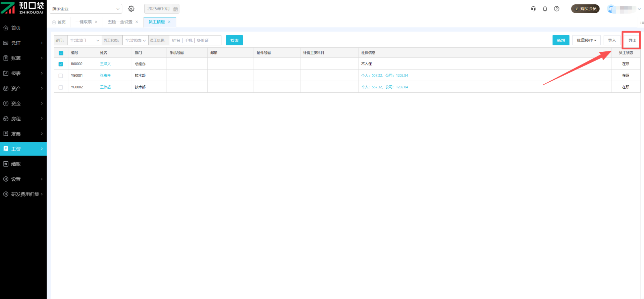The width and height of the screenshot is (644, 299).
Task: Switch to the 五险一金设置 tab
Action: pyautogui.click(x=120, y=22)
